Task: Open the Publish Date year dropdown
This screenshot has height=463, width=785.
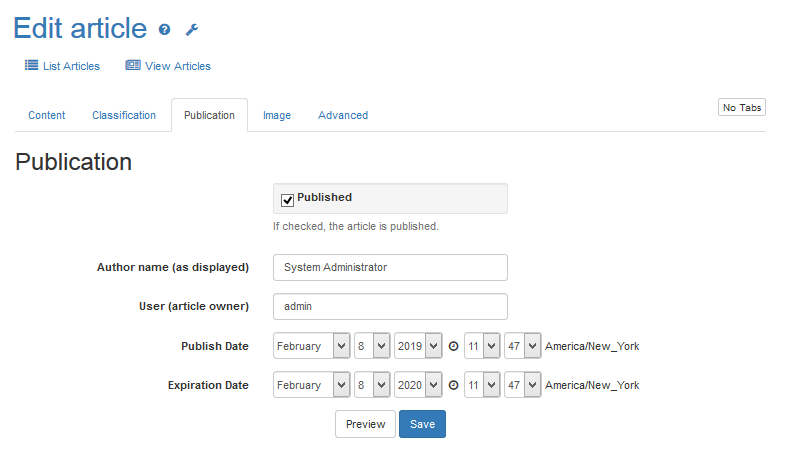Action: point(417,346)
